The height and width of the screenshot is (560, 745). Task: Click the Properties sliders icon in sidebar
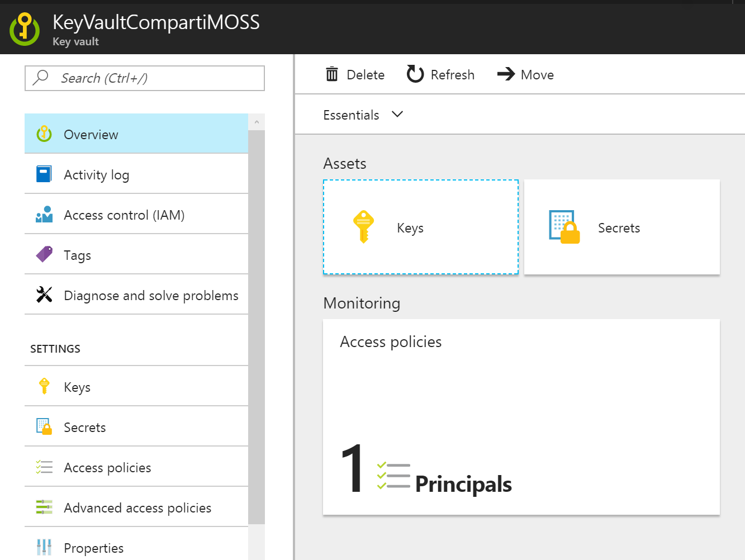[44, 547]
